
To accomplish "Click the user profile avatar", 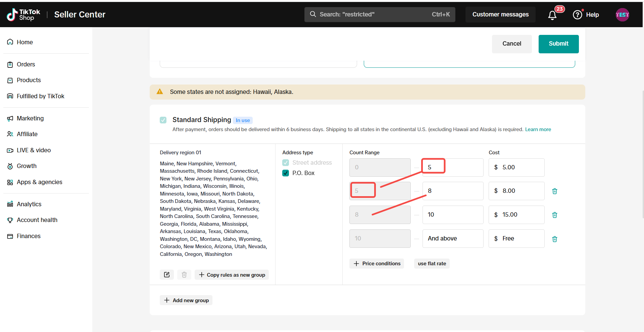I will coord(622,15).
